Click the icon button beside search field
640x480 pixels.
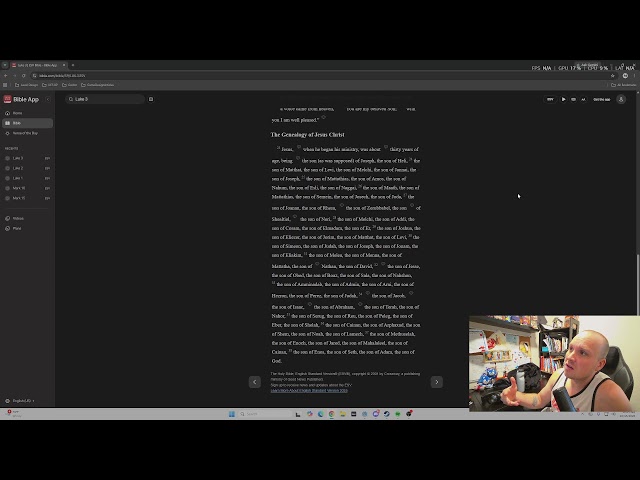[x=151, y=99]
